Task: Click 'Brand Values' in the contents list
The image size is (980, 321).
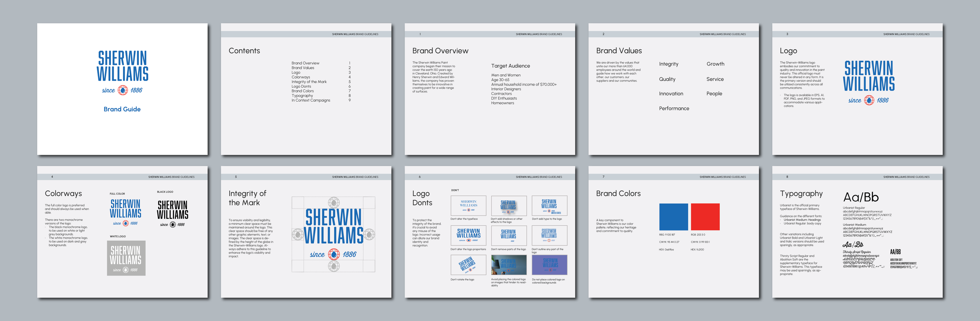Action: [x=303, y=68]
